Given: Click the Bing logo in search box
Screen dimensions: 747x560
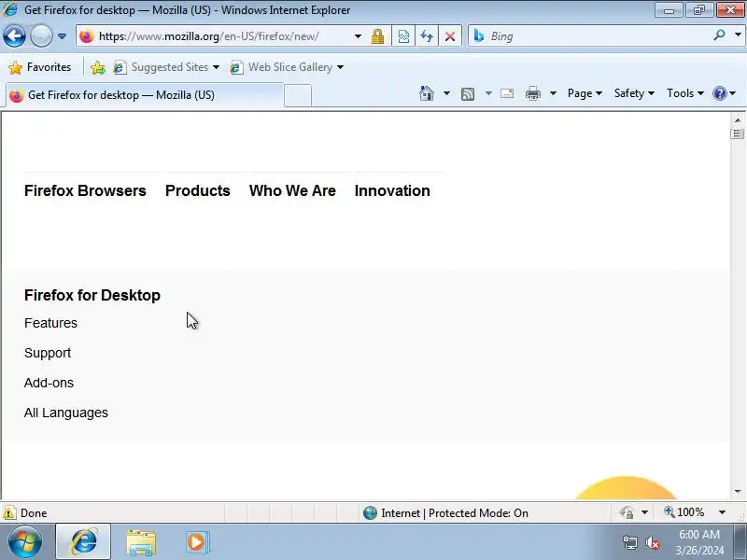Looking at the screenshot, I should point(479,36).
